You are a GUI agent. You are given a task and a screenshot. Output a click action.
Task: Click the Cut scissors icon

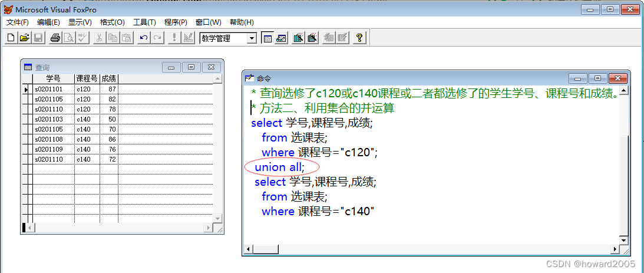(x=99, y=38)
